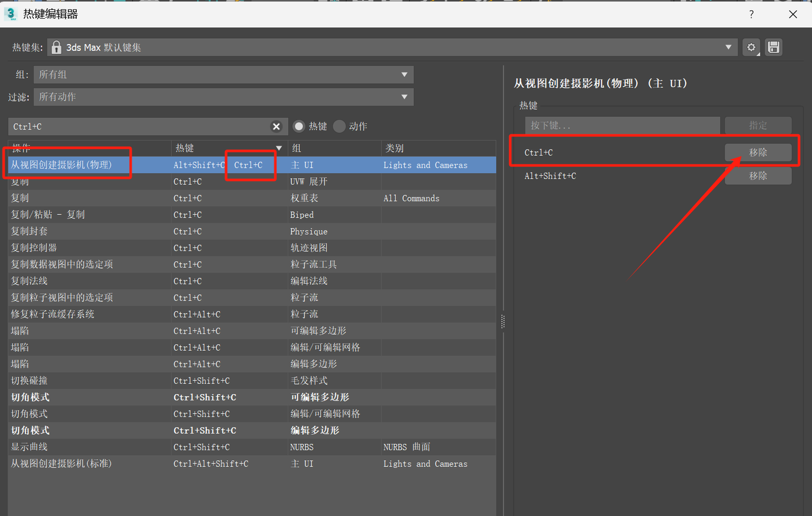Image resolution: width=812 pixels, height=516 pixels.
Task: Remove the Ctrl+C hotkey with 移除
Action: click(x=758, y=152)
